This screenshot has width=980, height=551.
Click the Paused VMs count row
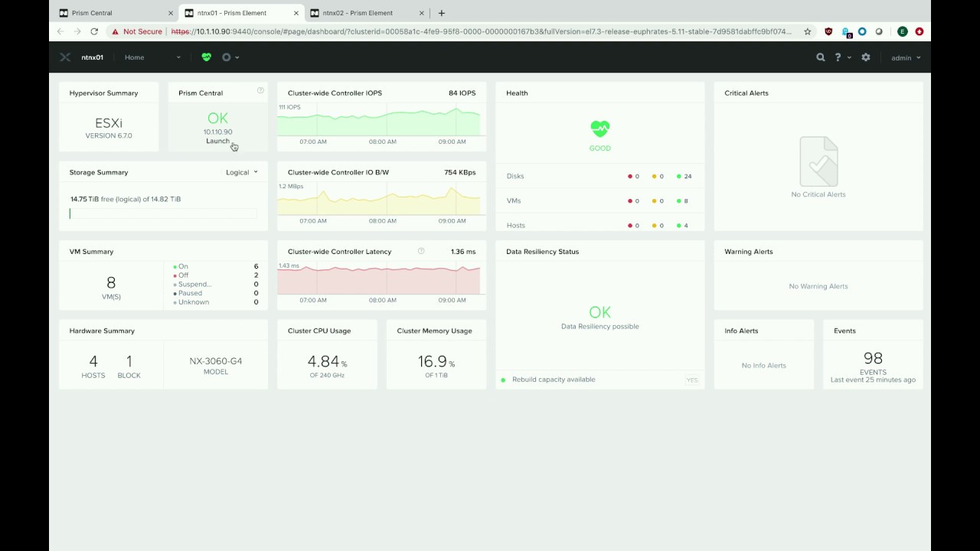[216, 293]
